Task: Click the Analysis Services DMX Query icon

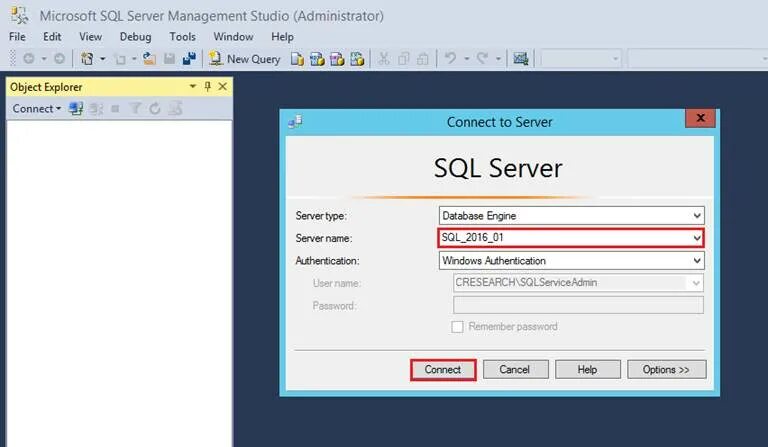Action: coord(337,59)
